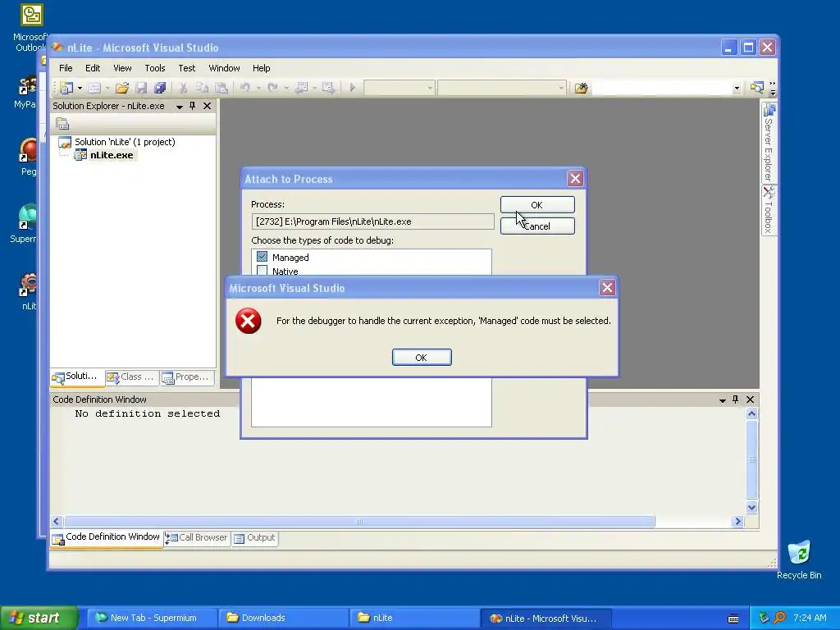The width and height of the screenshot is (840, 630).
Task: Open the Help menu
Action: 262,68
